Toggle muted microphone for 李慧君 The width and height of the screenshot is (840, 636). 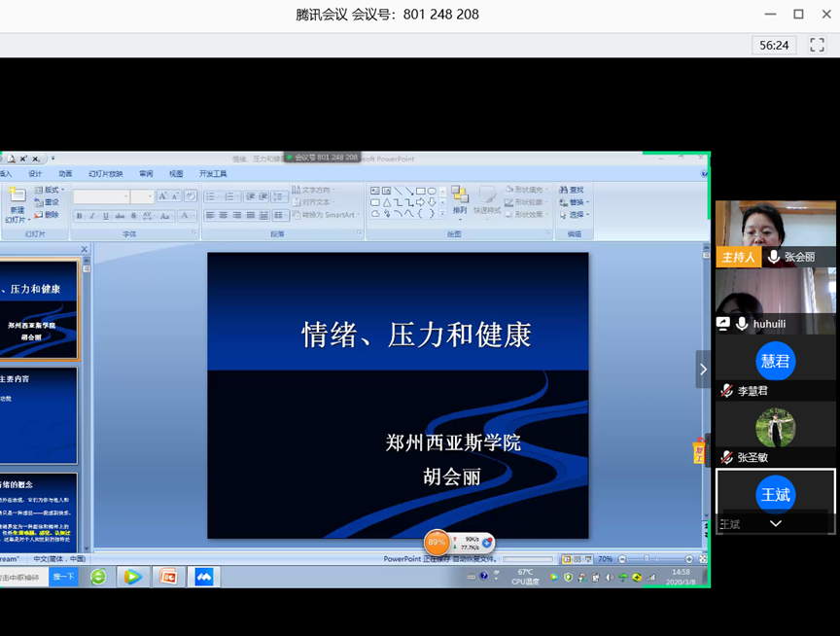tap(726, 391)
